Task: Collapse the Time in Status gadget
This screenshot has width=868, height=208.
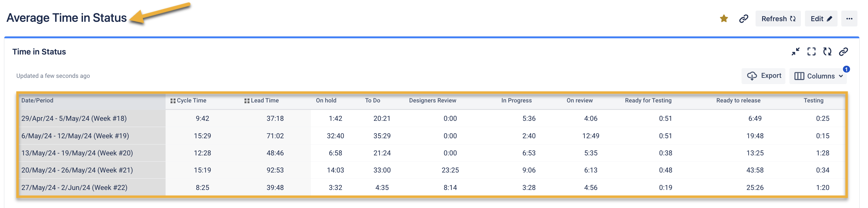Action: (796, 52)
